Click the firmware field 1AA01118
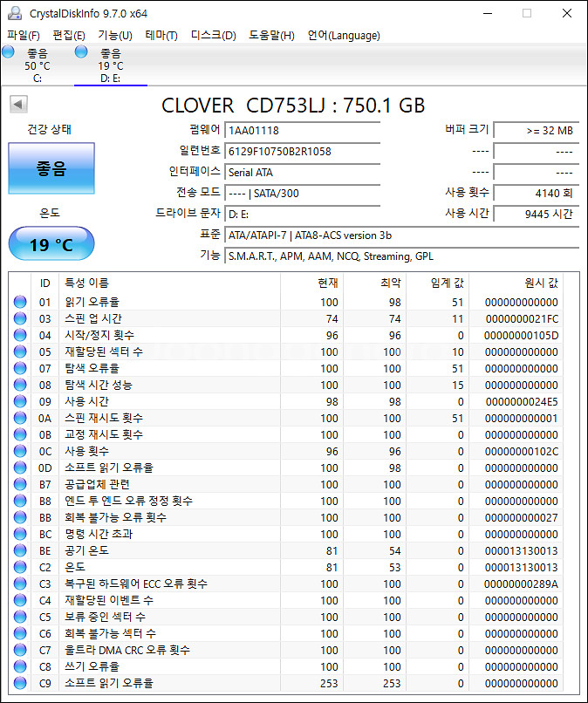 [303, 131]
